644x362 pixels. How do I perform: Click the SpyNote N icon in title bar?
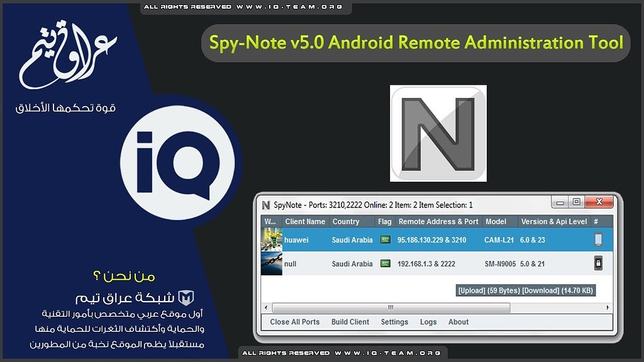(x=266, y=205)
